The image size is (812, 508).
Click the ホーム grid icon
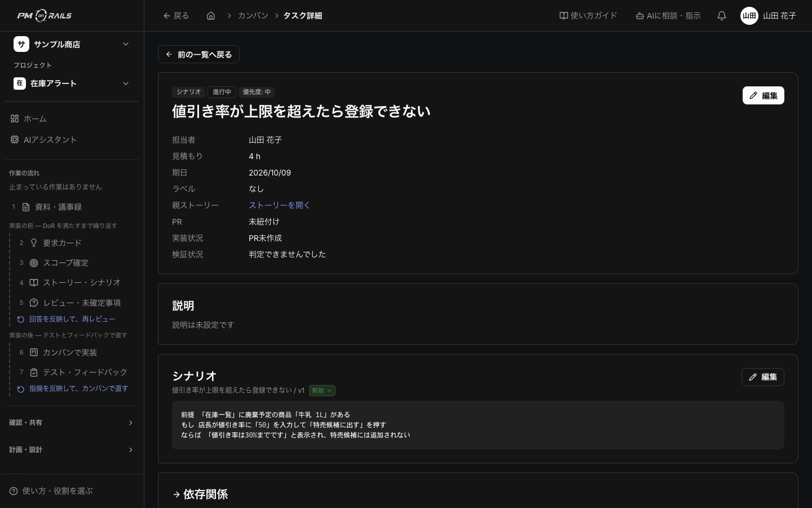(15, 119)
